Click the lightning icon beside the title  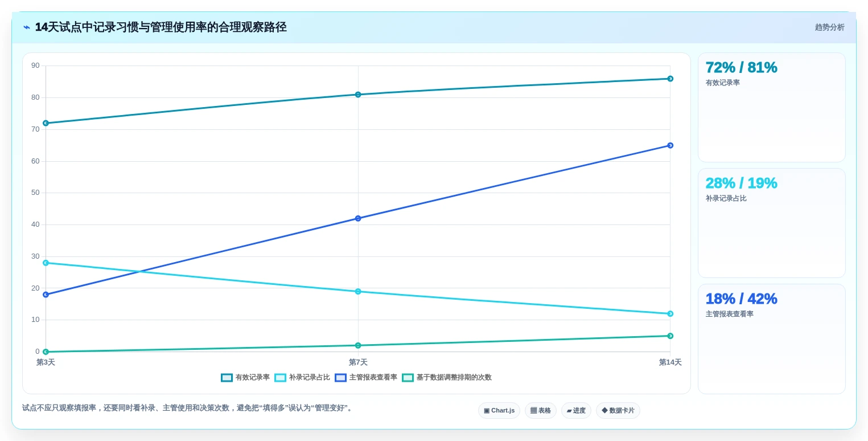coord(27,27)
